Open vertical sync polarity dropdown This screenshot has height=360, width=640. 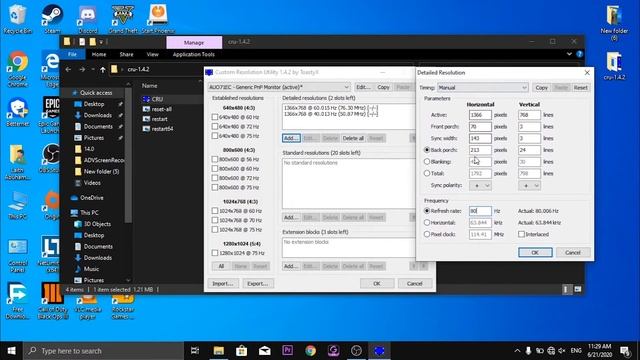click(529, 185)
